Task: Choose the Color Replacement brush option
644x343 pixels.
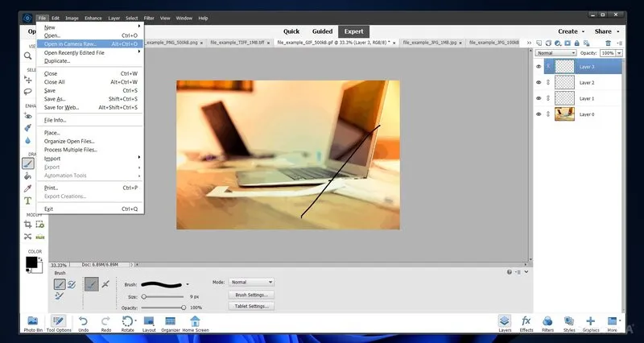Action: [x=59, y=295]
